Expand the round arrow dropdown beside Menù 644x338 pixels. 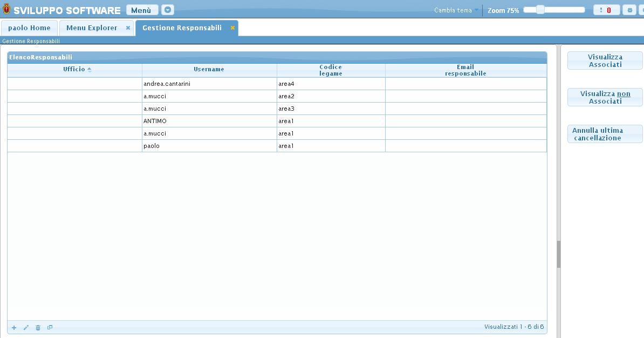coord(168,10)
